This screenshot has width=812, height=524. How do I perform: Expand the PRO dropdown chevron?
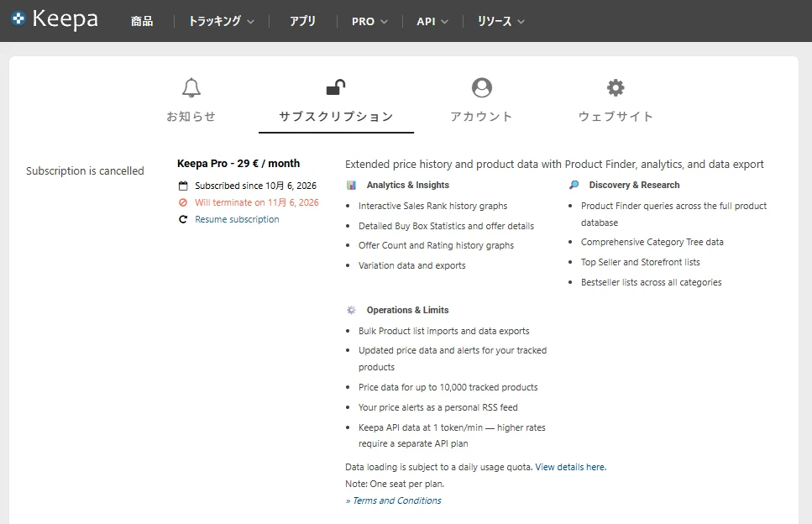[385, 22]
